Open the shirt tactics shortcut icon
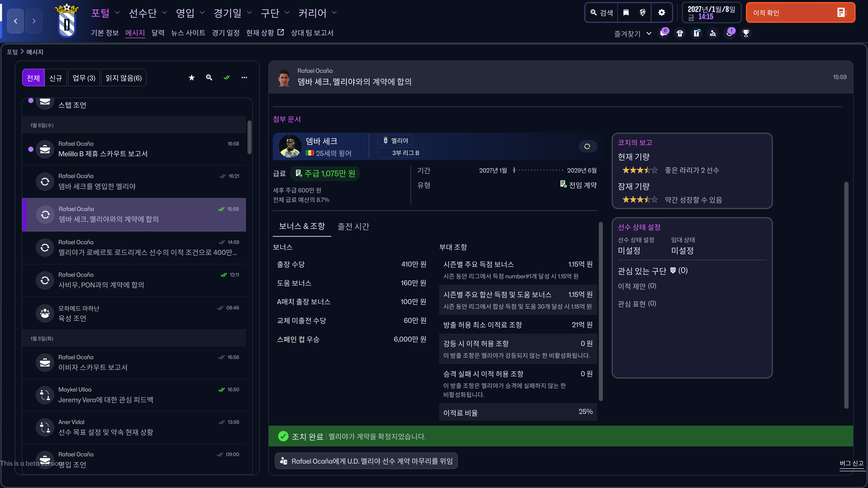Viewport: 868px width, 488px height. tap(680, 33)
